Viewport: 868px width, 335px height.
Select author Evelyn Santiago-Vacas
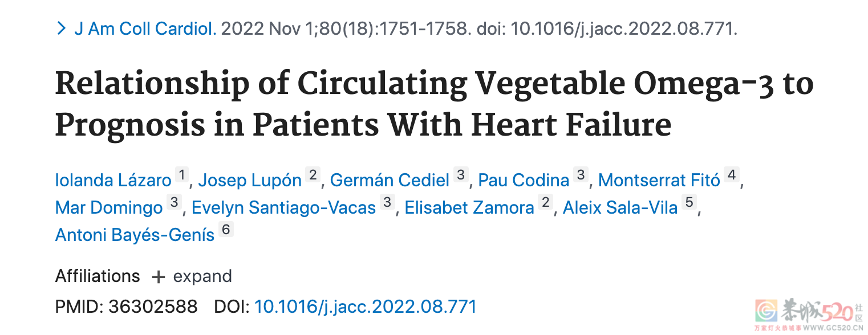point(283,207)
